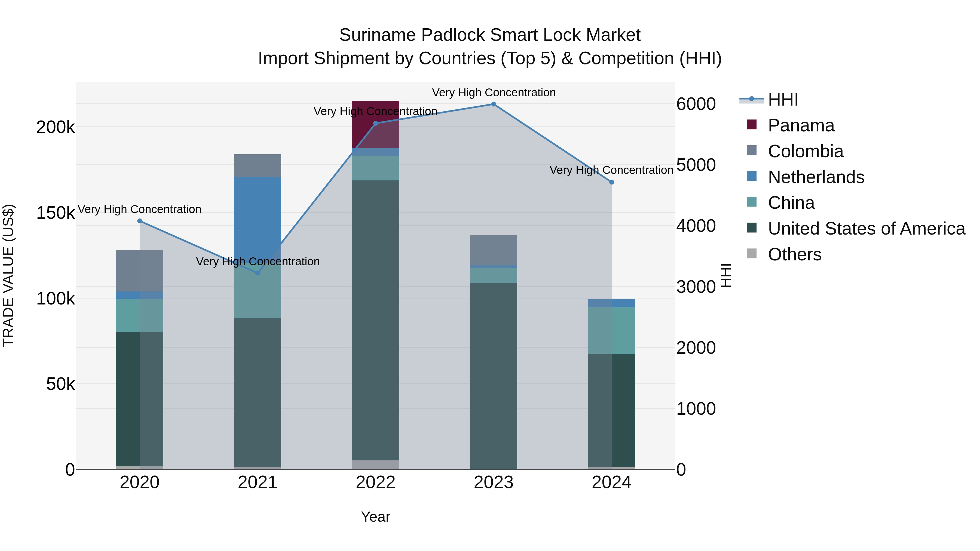980x551 pixels.
Task: Click the 200k left axis tick label
Action: point(56,127)
